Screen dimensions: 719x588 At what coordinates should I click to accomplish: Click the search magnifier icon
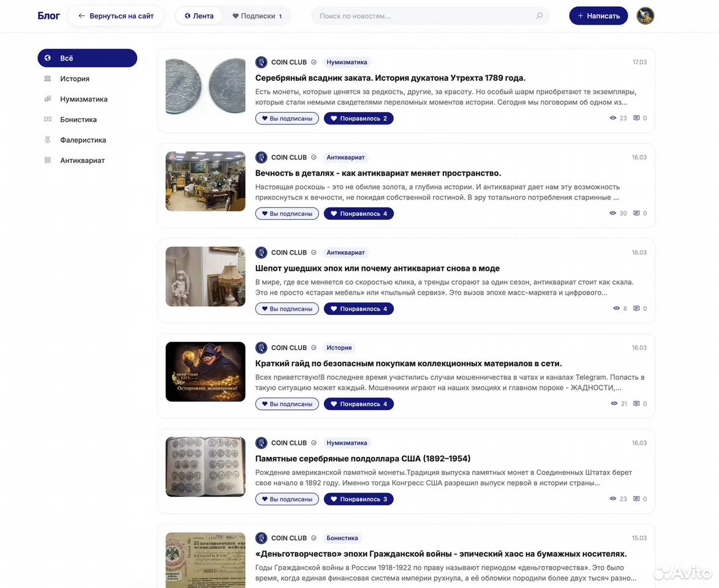tap(539, 15)
